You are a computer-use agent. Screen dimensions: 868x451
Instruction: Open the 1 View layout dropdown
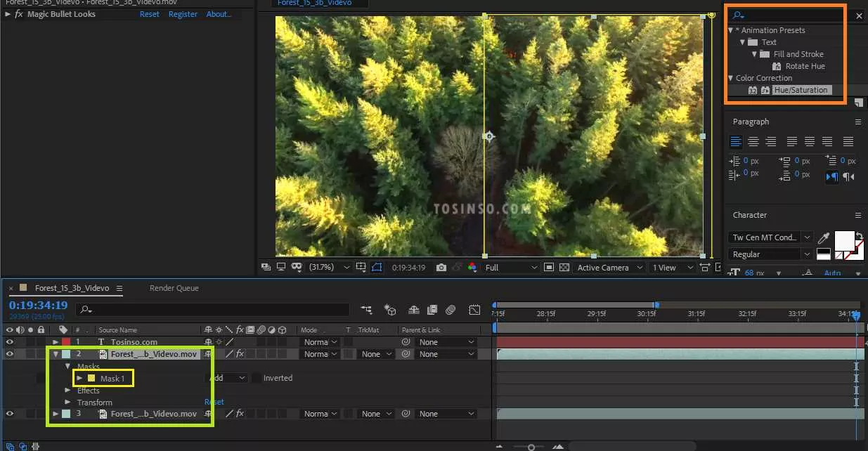(673, 268)
